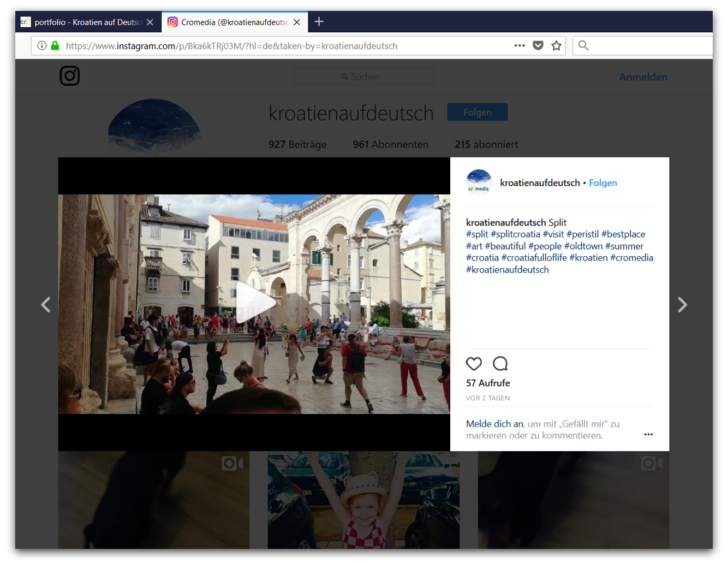
Task: Focus the Suchen search field
Action: 363,76
